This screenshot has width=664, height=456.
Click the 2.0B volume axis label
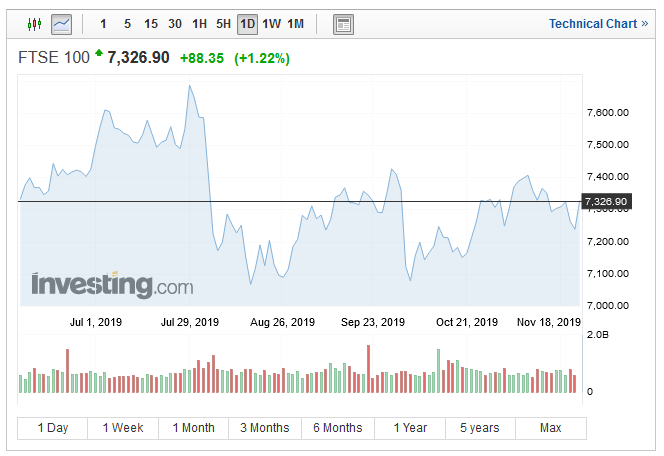click(598, 335)
